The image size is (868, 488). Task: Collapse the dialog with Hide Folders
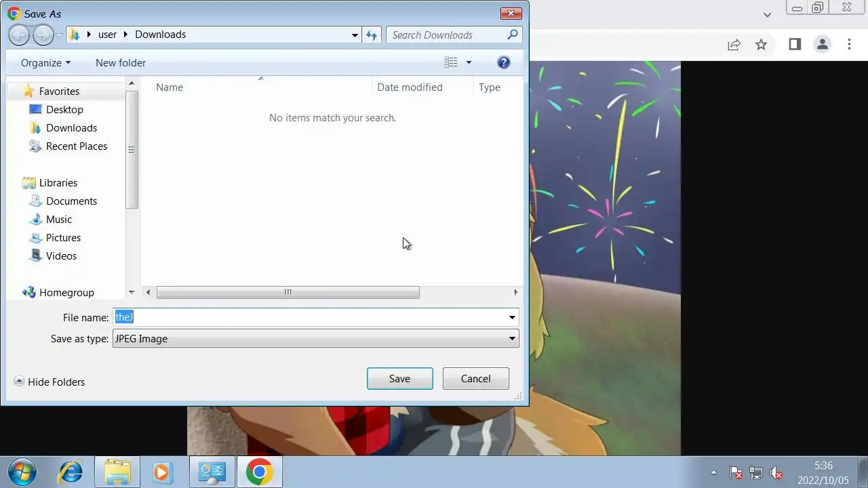(50, 382)
